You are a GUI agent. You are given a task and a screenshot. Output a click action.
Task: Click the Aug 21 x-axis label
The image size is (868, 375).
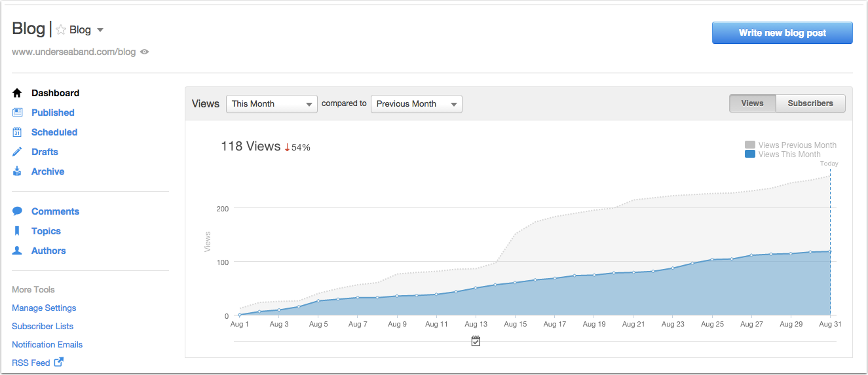coord(633,324)
